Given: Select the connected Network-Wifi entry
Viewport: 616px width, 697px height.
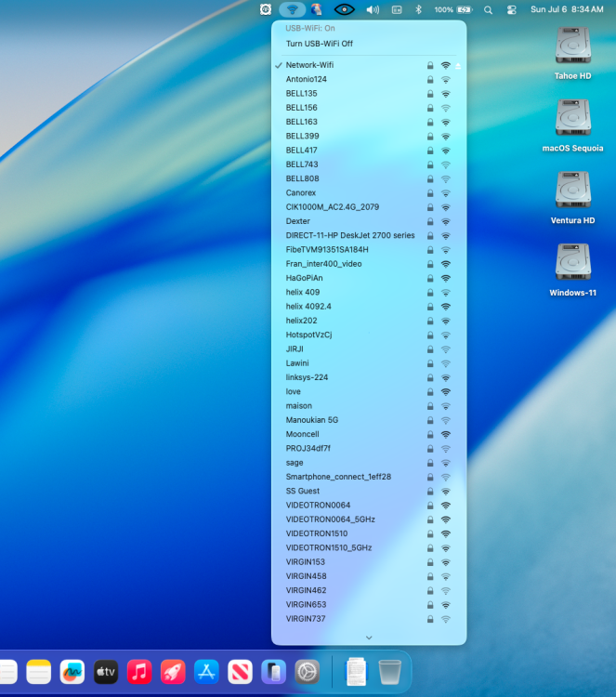Looking at the screenshot, I should tap(369, 65).
